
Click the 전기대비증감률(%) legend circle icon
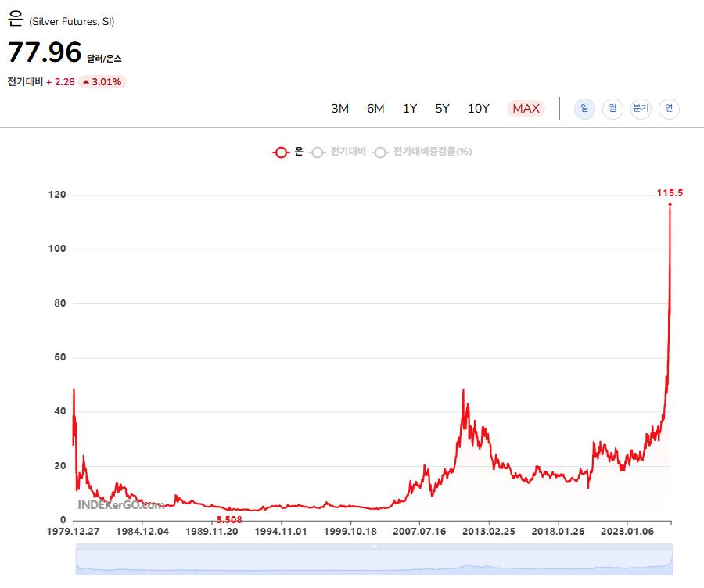[x=380, y=152]
